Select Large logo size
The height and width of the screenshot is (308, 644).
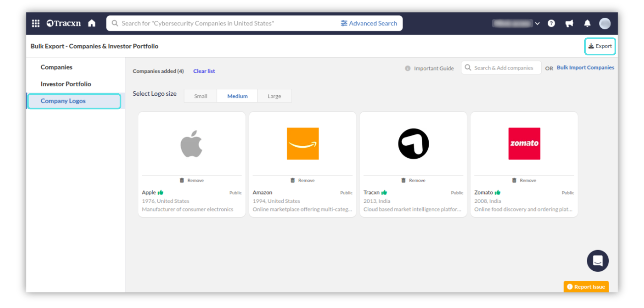[274, 96]
